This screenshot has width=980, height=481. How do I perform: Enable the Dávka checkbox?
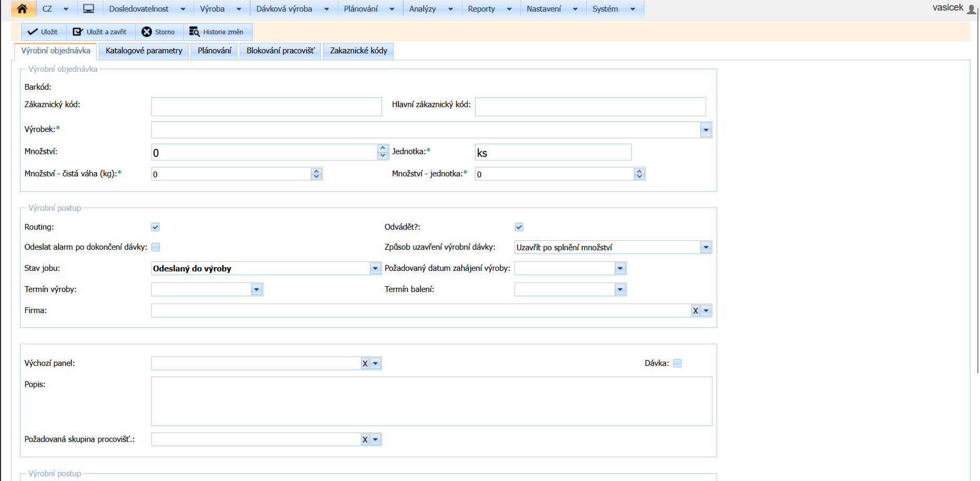coord(678,363)
